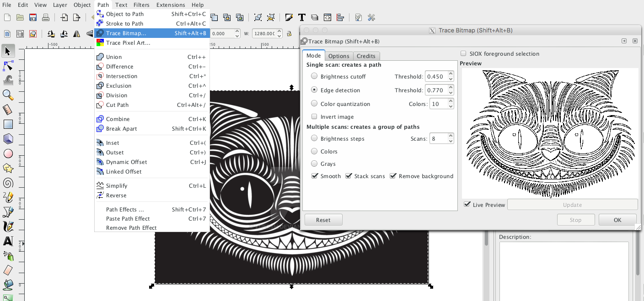Select Grays radio button
The width and height of the screenshot is (644, 301).
pyautogui.click(x=314, y=164)
